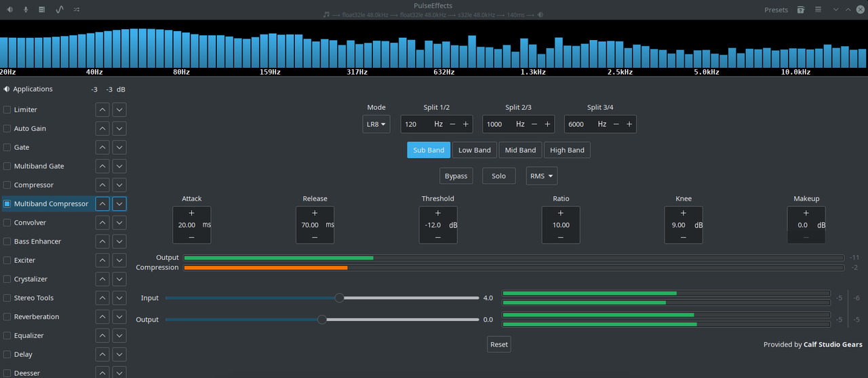Move Convolver effect up
Viewport: 868px width, 378px height.
pos(102,223)
